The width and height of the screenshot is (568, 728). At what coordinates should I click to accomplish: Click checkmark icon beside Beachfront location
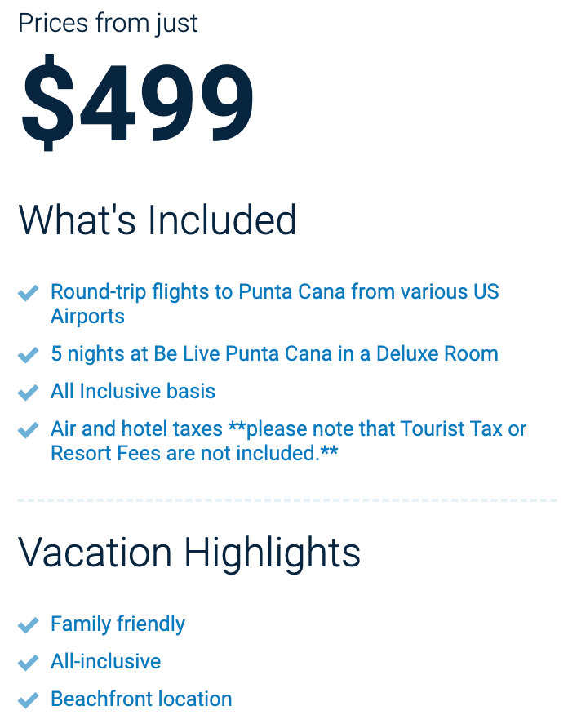click(28, 700)
